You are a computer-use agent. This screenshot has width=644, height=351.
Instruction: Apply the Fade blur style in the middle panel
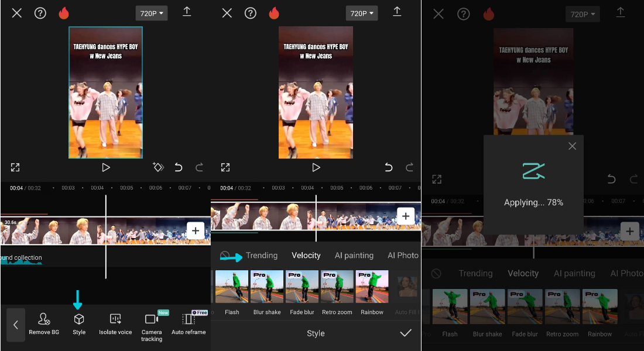(302, 292)
